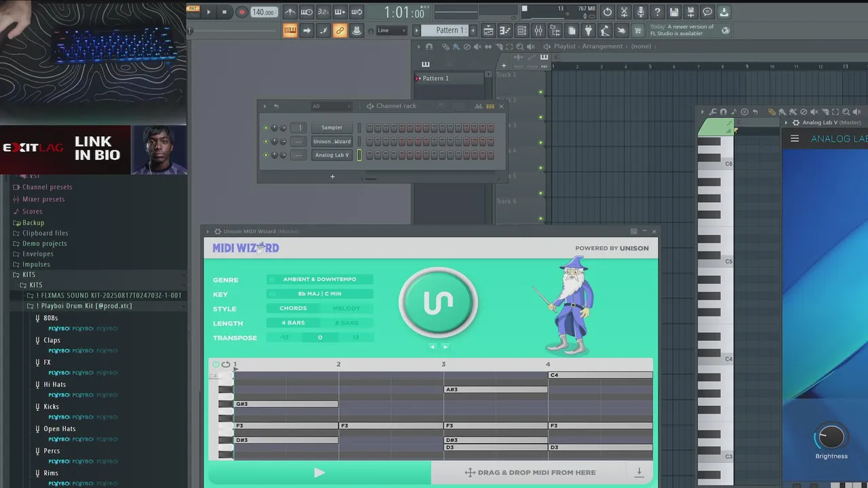868x488 pixels.
Task: Click the big Unison generate button
Action: coord(438,302)
